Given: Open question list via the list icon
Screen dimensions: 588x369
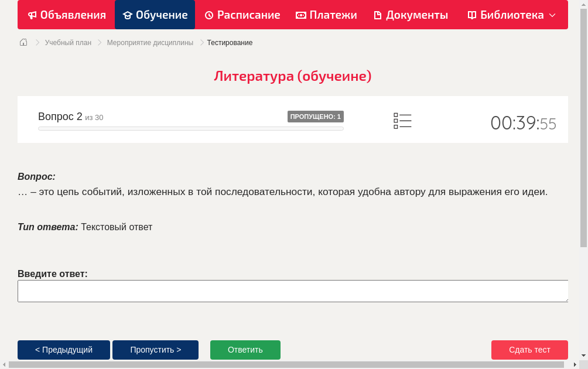Looking at the screenshot, I should point(402,120).
